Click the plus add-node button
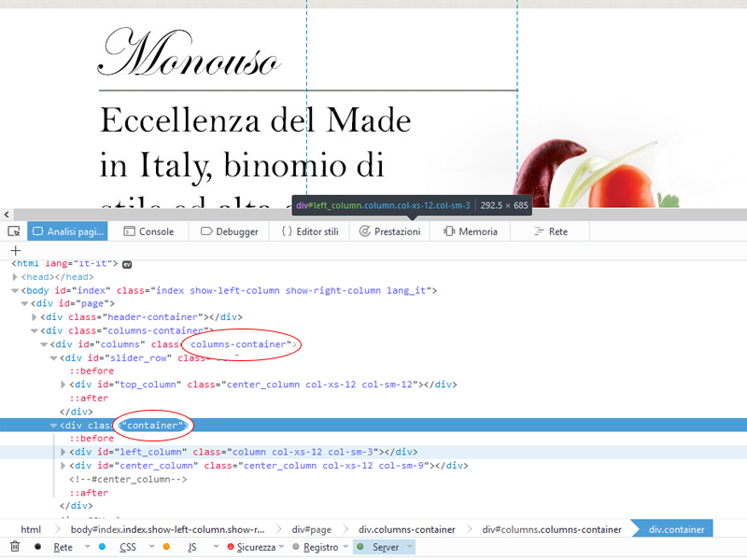Screen dimensions: 747x560 (x=16, y=250)
